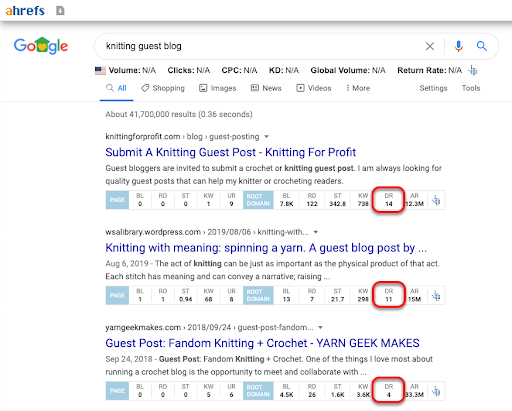Click the download icon beside the Ahrefs logo
Viewport: 512px width, 411px height.
(60, 11)
